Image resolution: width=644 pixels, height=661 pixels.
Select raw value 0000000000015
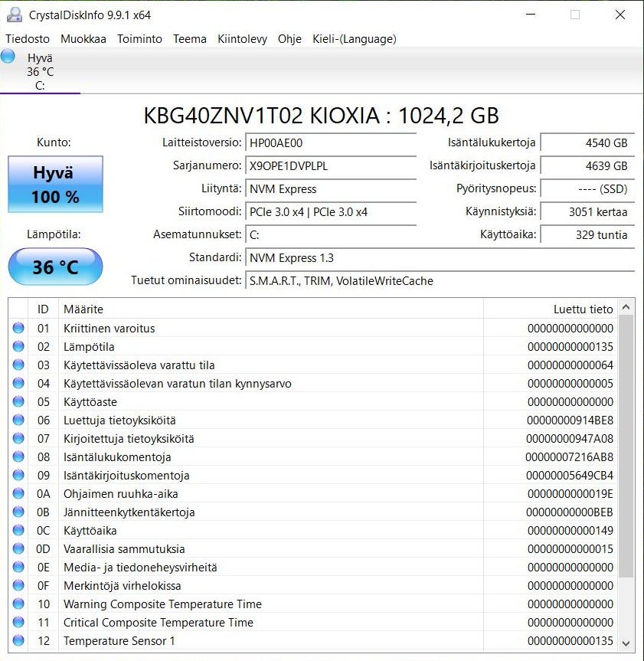tap(570, 549)
